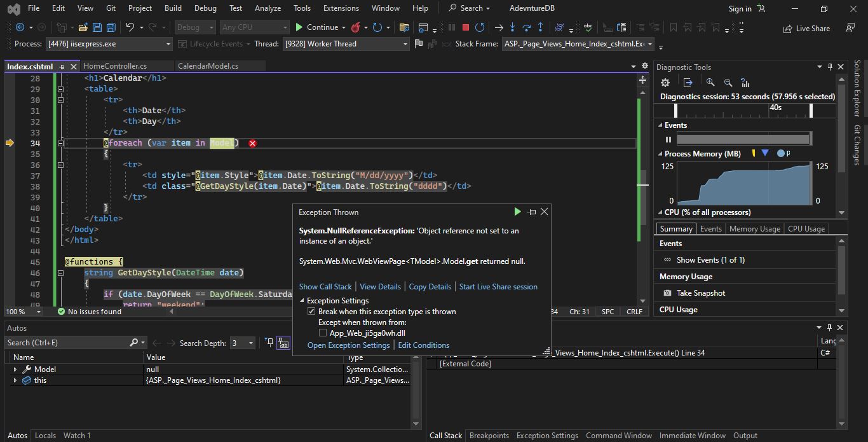
Task: Check the App_Web_ji5ga0wh.dll exclusion checkbox
Action: tap(323, 332)
